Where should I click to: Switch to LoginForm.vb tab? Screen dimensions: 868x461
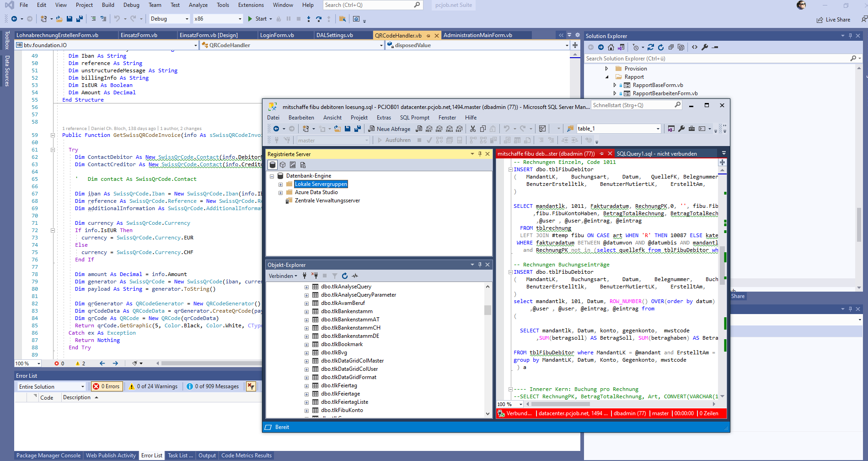click(x=277, y=35)
